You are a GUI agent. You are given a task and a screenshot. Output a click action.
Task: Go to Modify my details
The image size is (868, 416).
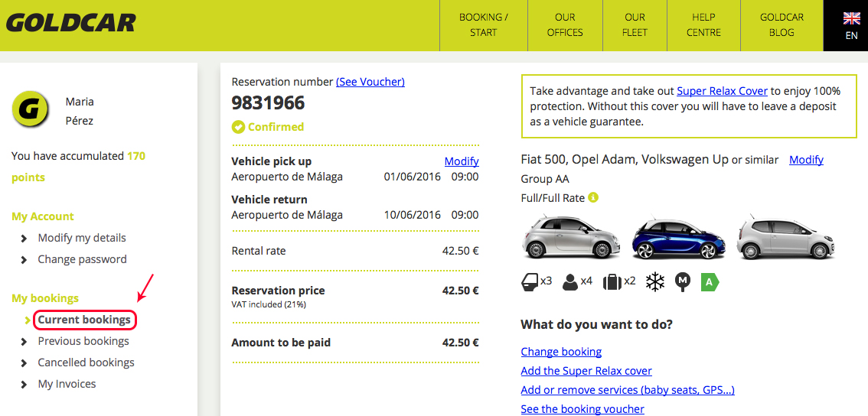point(82,238)
